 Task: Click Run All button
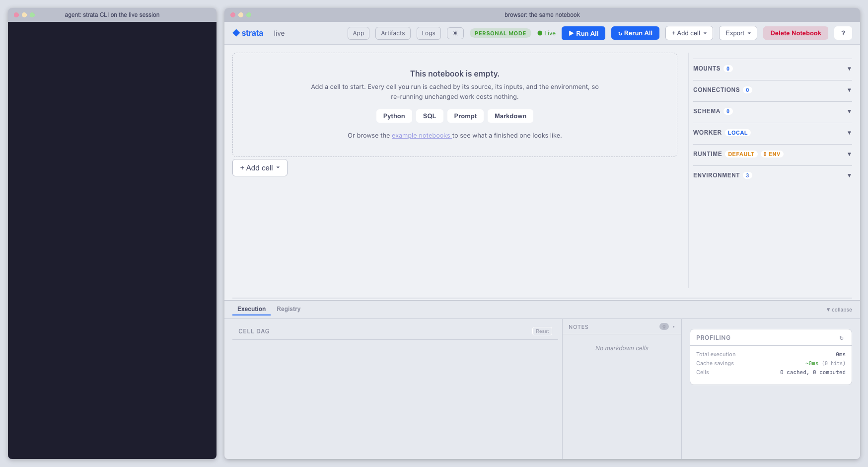583,33
